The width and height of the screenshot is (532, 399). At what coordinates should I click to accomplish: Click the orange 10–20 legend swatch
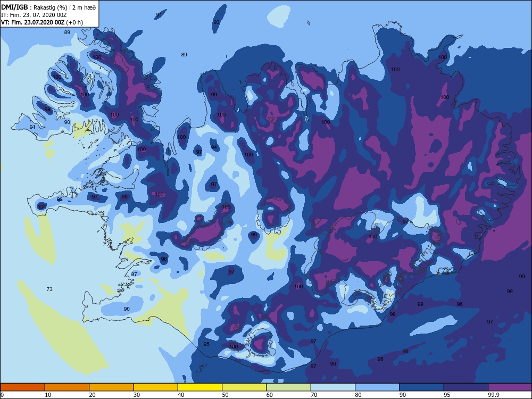click(x=67, y=387)
